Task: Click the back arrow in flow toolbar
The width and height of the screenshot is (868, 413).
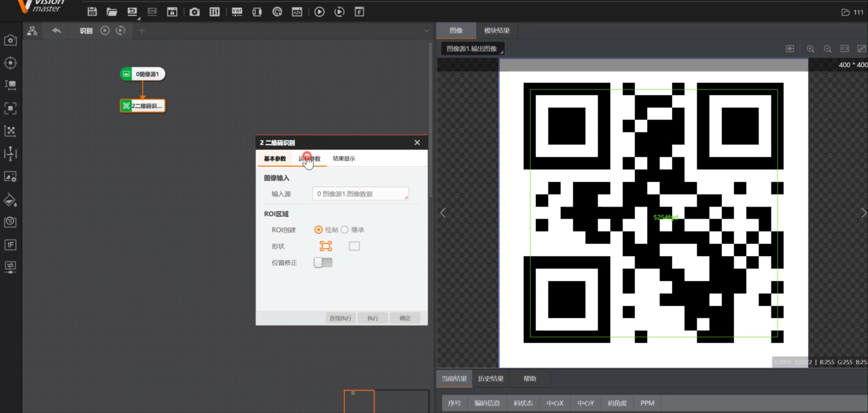Action: click(56, 31)
